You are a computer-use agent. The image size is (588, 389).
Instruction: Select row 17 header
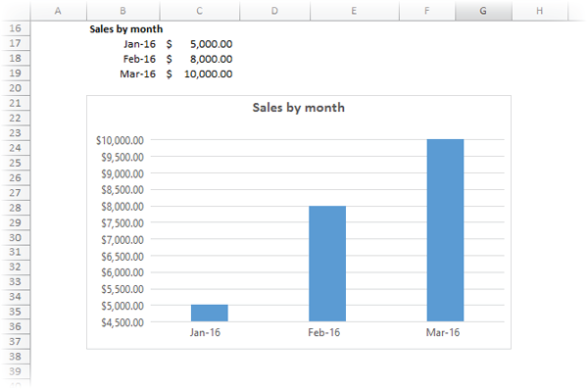click(x=16, y=43)
